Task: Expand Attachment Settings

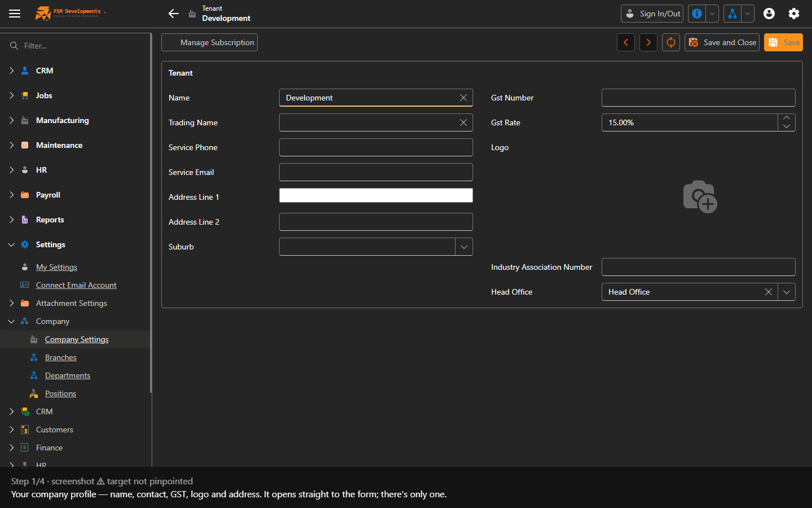Action: [11, 303]
